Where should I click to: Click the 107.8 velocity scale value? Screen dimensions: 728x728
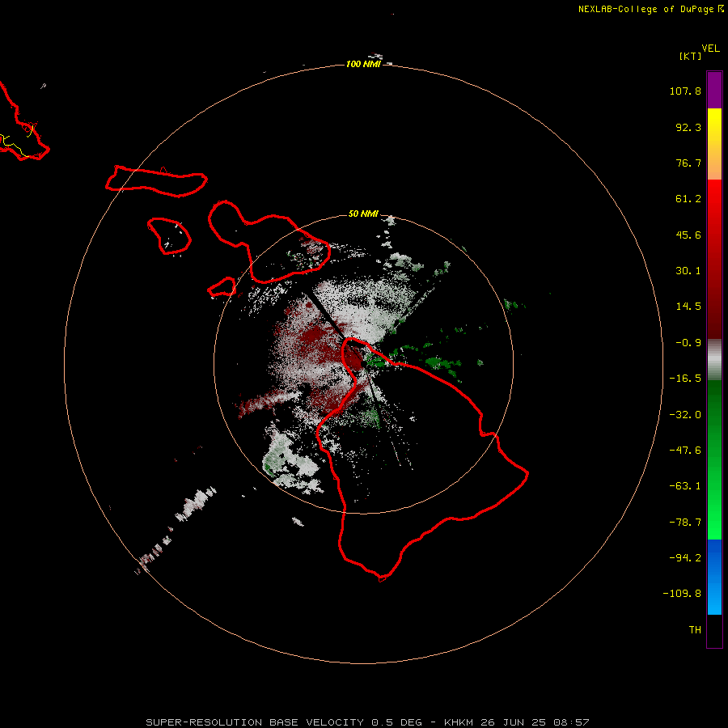pyautogui.click(x=685, y=91)
